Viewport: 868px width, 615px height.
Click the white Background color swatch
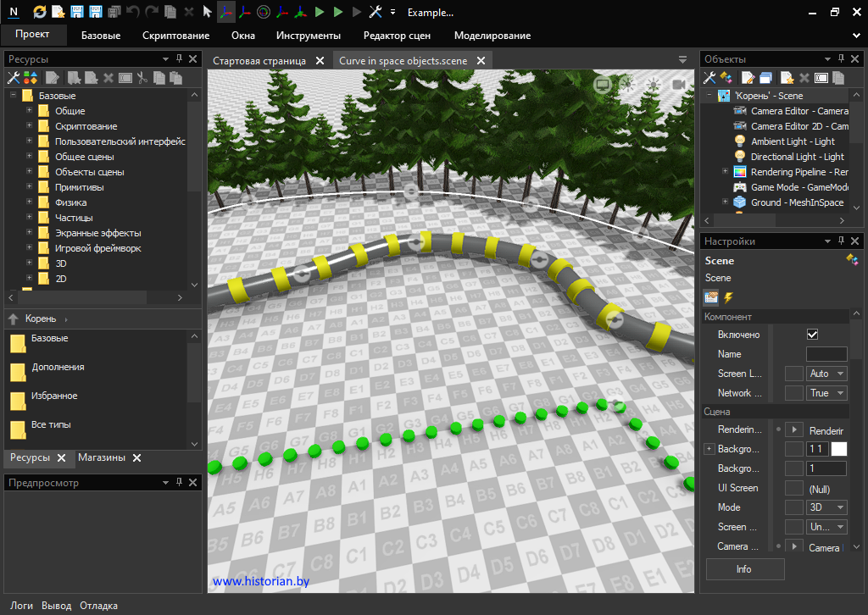tap(838, 449)
